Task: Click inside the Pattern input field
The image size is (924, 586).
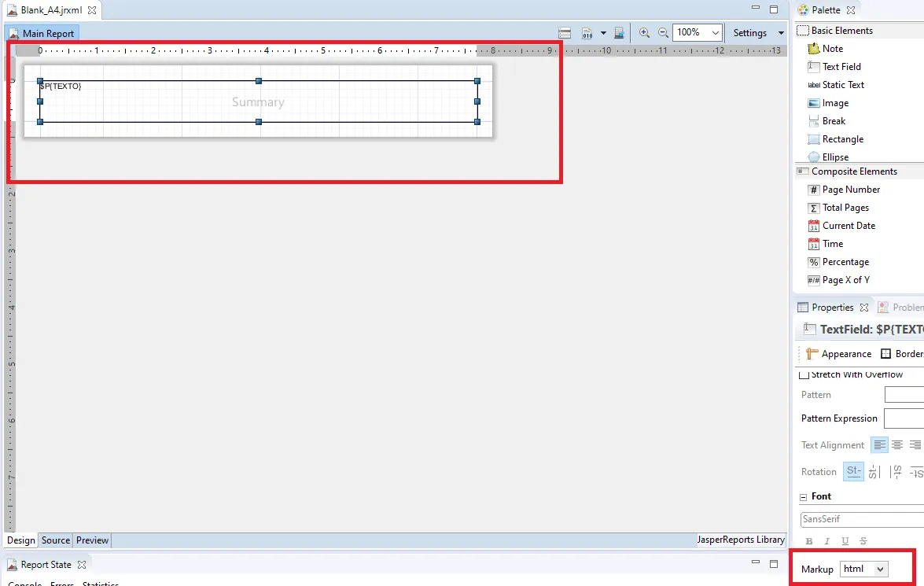Action: [904, 395]
